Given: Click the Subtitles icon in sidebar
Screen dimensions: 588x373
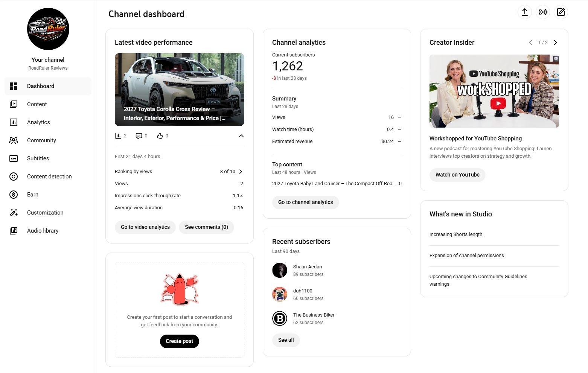Looking at the screenshot, I should coord(14,158).
